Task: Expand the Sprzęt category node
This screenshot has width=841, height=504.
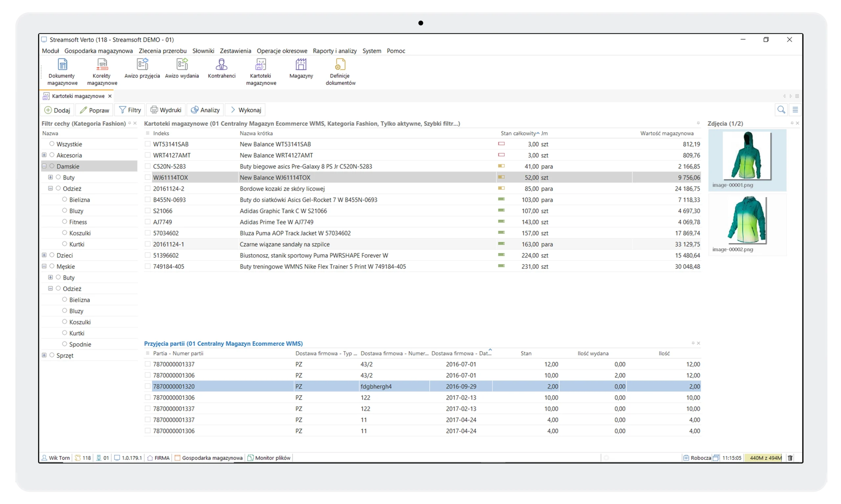Action: click(44, 355)
